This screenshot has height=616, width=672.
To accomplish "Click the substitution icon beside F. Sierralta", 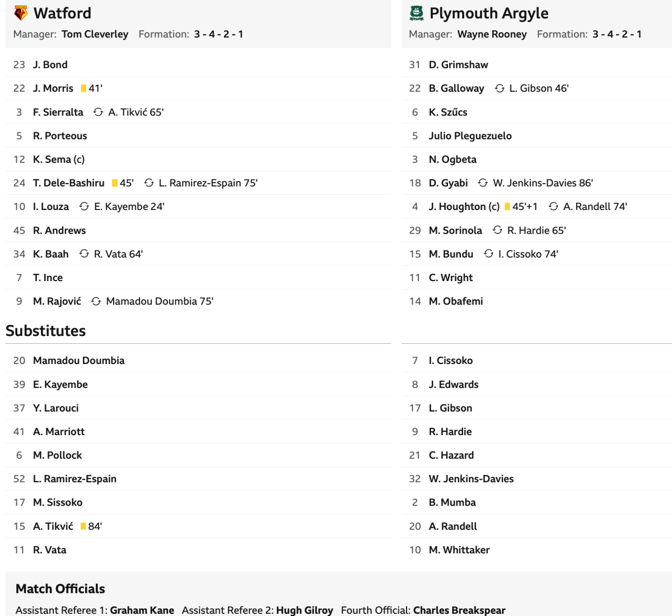I will click(99, 112).
